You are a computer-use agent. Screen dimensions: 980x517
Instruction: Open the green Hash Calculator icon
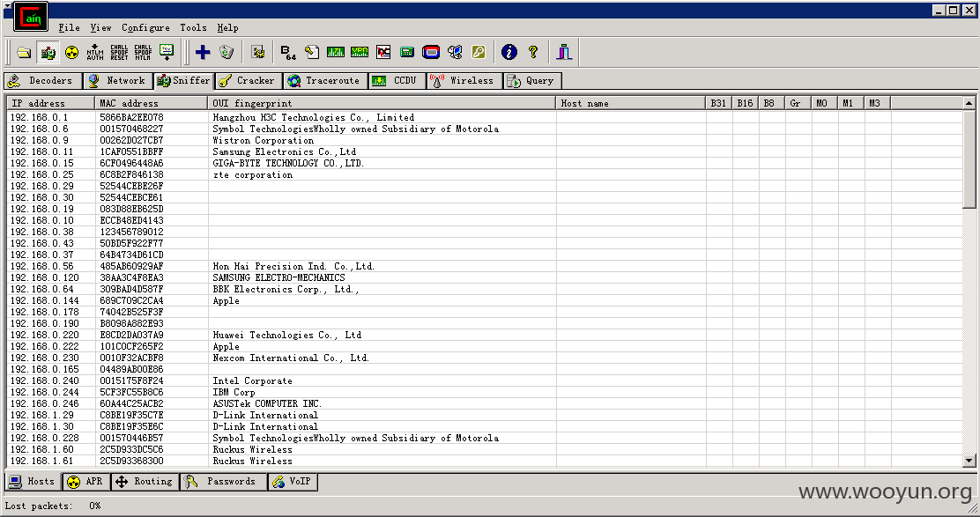(x=407, y=53)
